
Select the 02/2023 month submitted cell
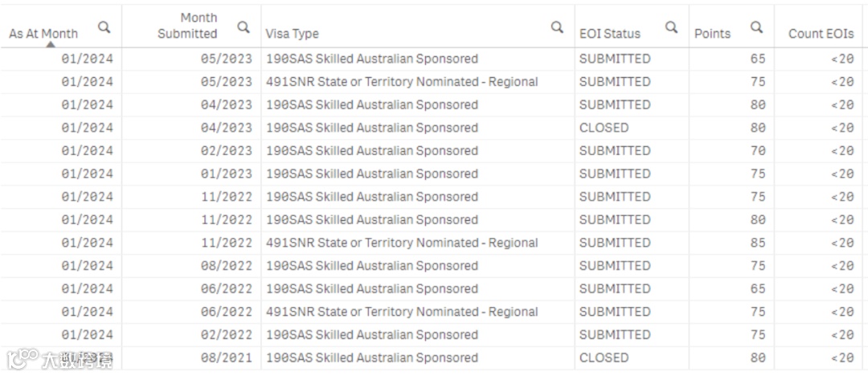point(226,150)
